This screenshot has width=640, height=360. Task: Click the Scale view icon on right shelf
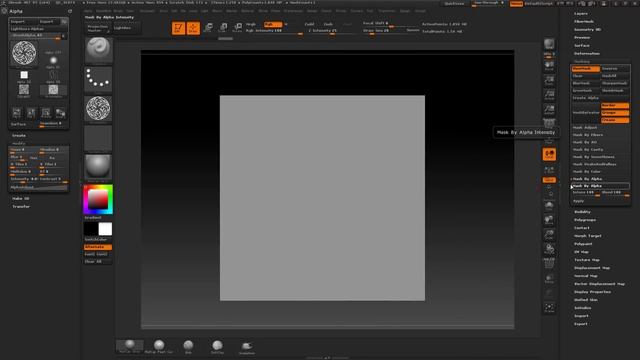[549, 235]
